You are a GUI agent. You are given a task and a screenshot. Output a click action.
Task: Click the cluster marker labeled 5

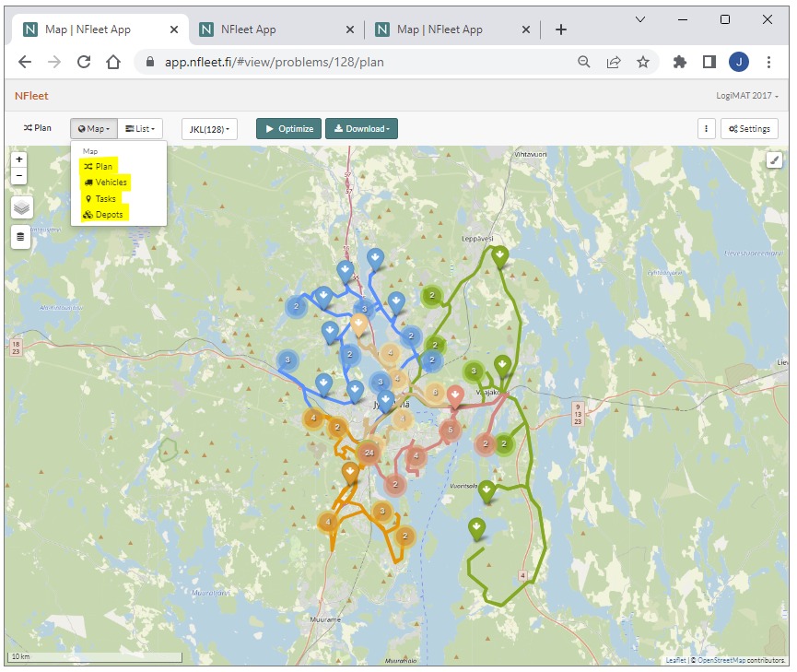[450, 430]
